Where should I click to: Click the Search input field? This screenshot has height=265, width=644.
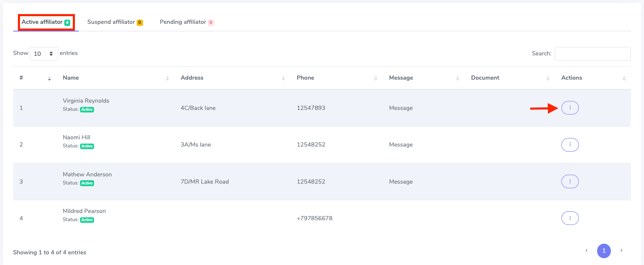(592, 54)
